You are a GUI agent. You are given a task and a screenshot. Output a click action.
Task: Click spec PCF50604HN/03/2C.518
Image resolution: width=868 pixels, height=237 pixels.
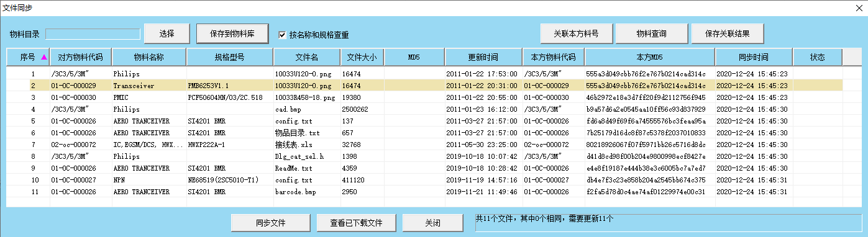[225, 97]
